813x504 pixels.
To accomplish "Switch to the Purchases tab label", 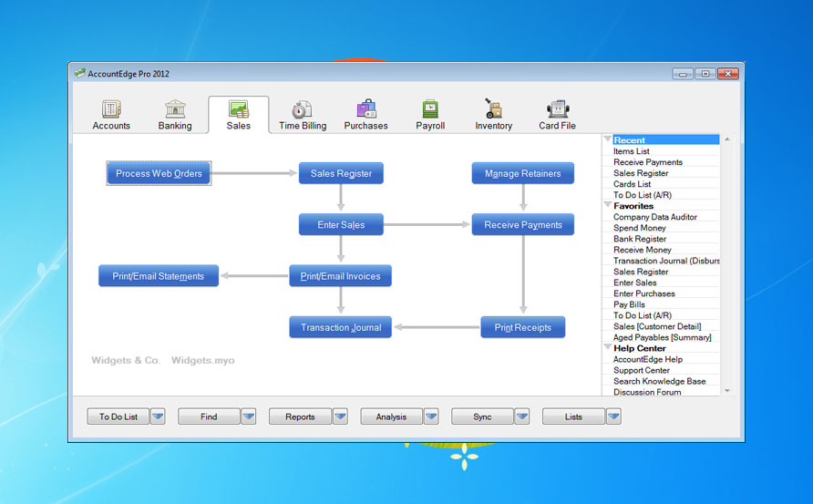I will 366,126.
